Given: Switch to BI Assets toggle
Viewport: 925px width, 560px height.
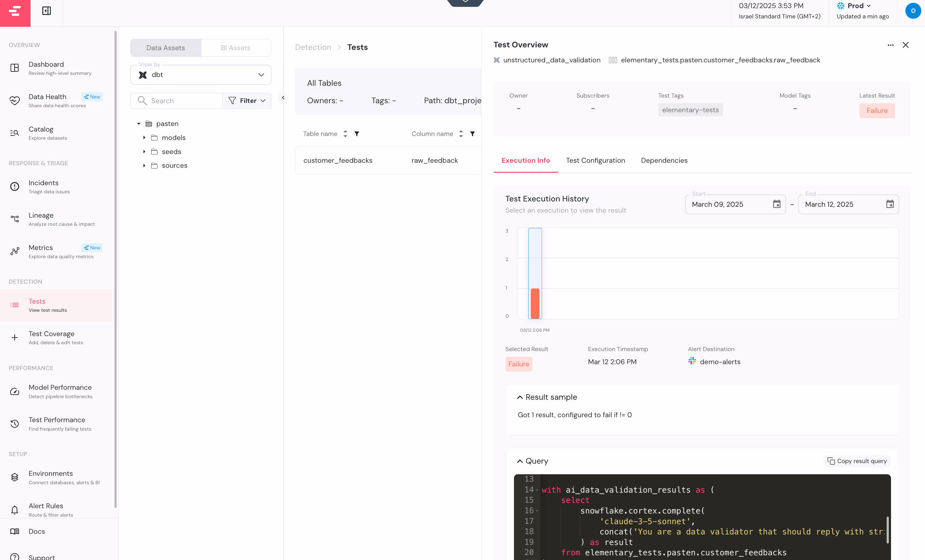Looking at the screenshot, I should coord(235,48).
